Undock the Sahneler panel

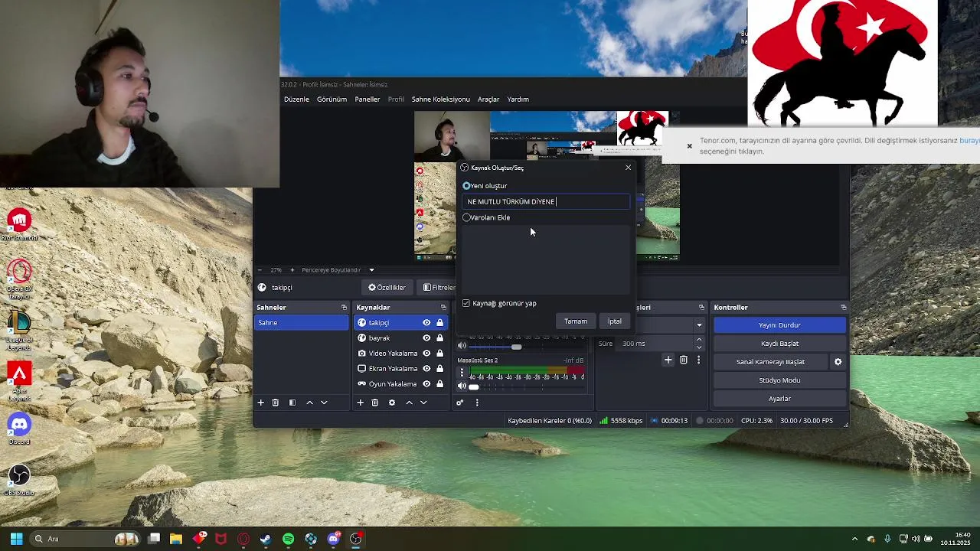[x=344, y=308]
